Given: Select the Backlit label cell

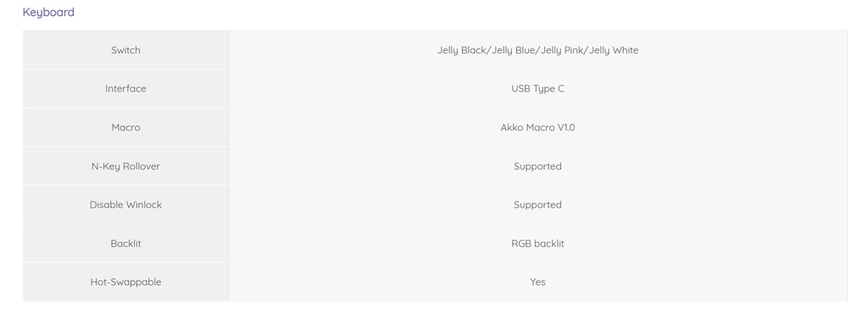Looking at the screenshot, I should click(x=125, y=244).
